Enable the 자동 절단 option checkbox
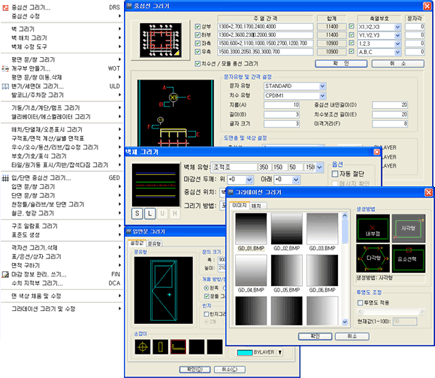 pyautogui.click(x=335, y=174)
